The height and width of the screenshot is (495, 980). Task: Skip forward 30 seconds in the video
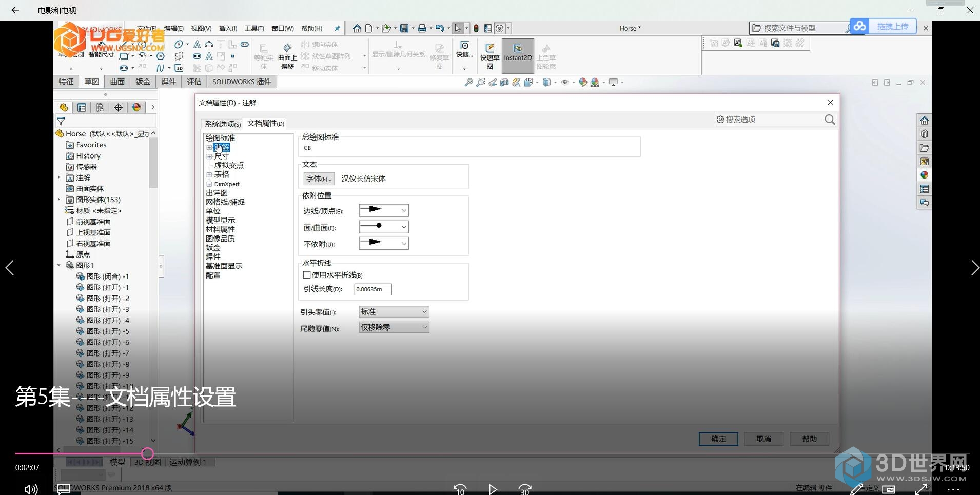click(x=524, y=489)
